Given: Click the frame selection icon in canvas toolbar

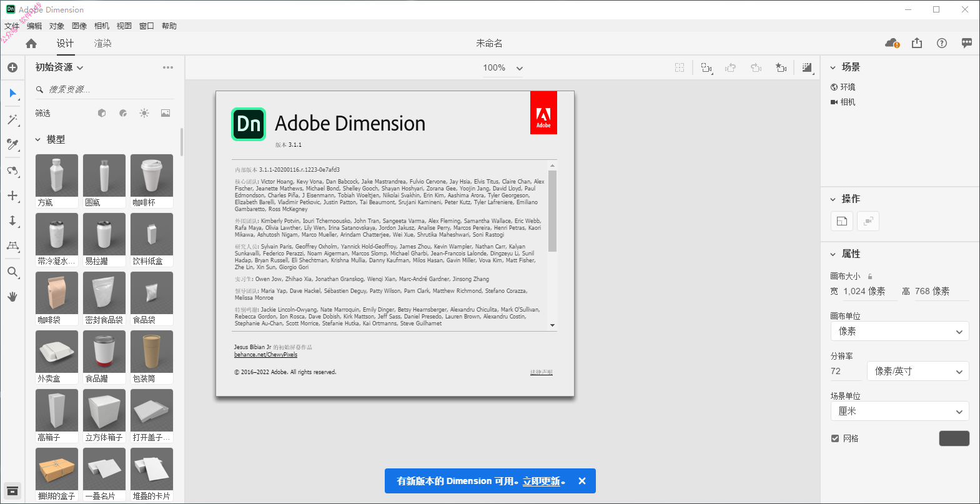Looking at the screenshot, I should pyautogui.click(x=680, y=67).
